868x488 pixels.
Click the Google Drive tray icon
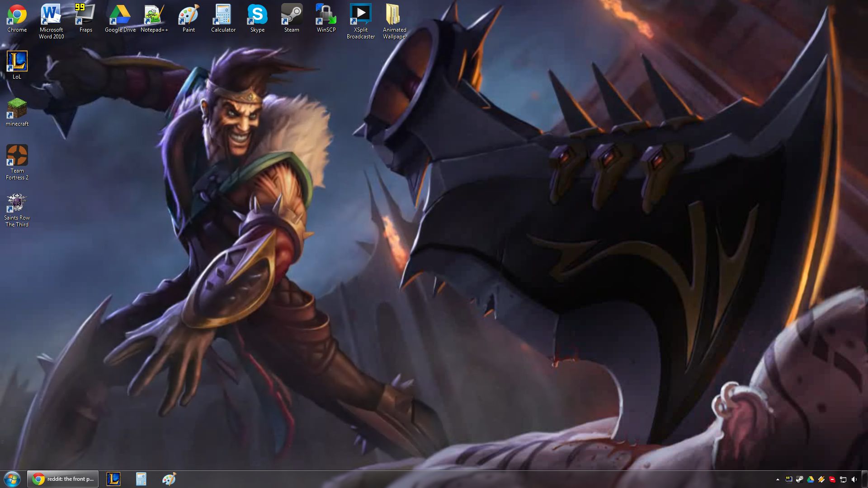tap(811, 479)
